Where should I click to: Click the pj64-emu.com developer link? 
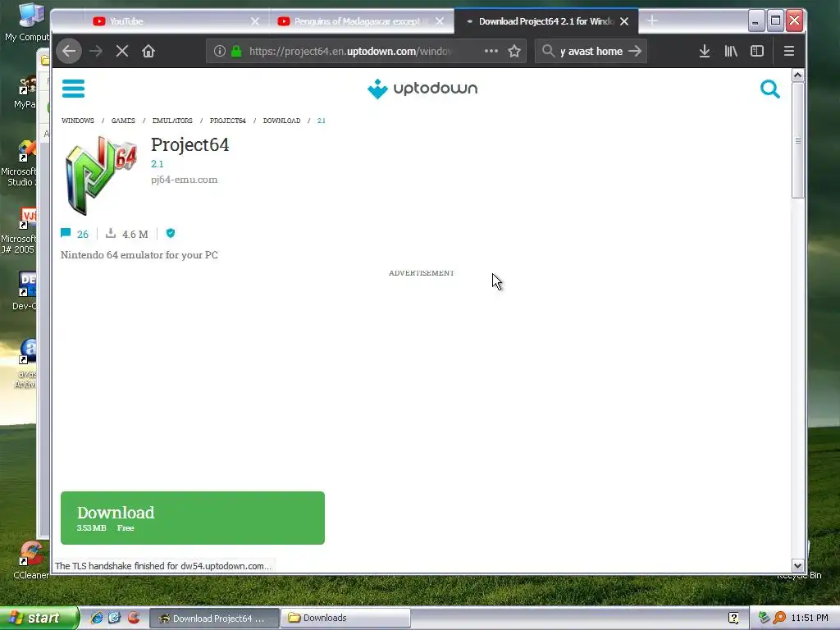pos(185,180)
